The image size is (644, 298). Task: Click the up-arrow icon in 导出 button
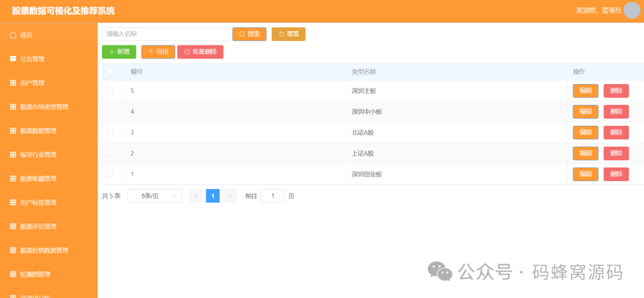point(151,52)
